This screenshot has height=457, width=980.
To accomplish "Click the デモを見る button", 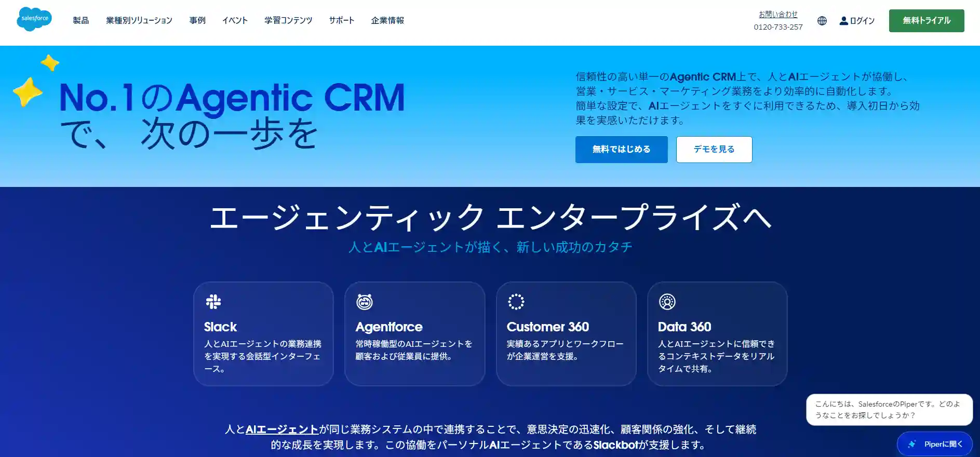I will tap(714, 150).
